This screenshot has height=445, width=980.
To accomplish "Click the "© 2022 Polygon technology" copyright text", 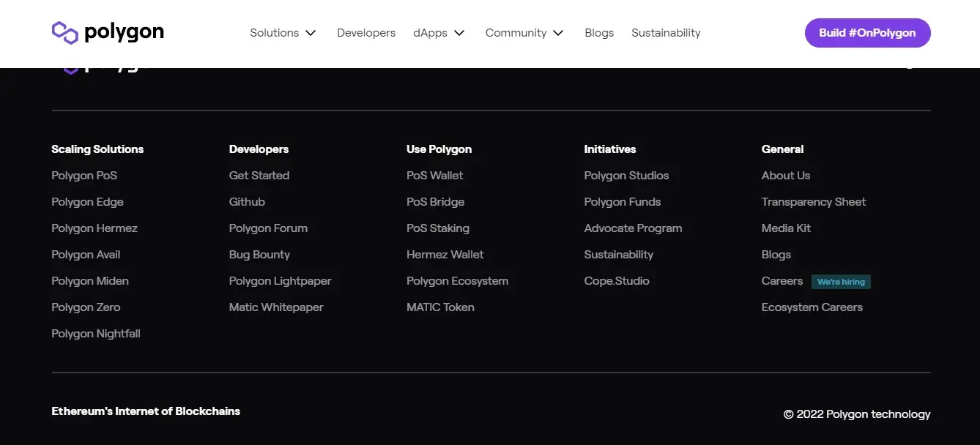I will pos(857,414).
